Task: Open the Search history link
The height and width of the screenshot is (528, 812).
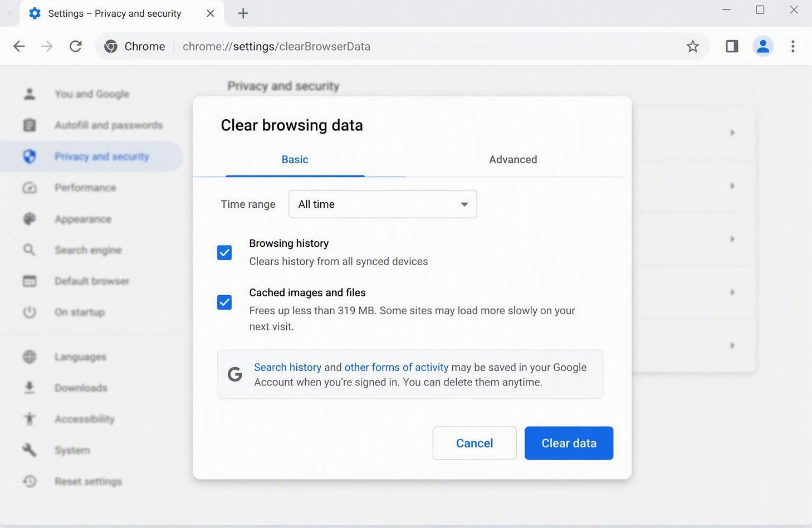Action: tap(287, 367)
